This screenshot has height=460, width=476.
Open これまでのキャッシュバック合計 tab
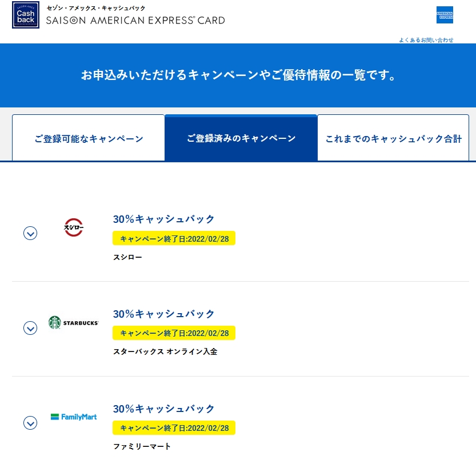393,138
